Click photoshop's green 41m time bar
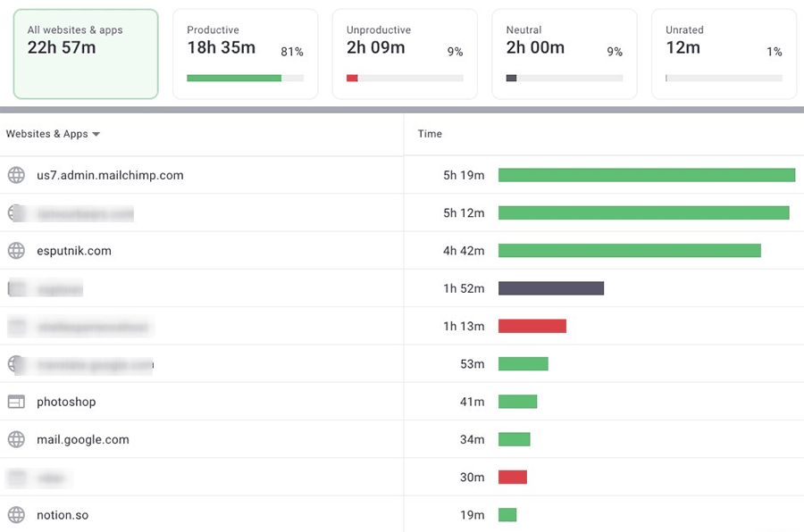 517,402
